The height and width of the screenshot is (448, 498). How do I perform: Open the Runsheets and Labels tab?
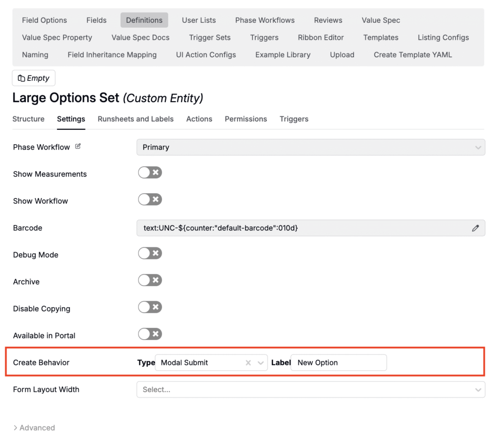(x=135, y=119)
